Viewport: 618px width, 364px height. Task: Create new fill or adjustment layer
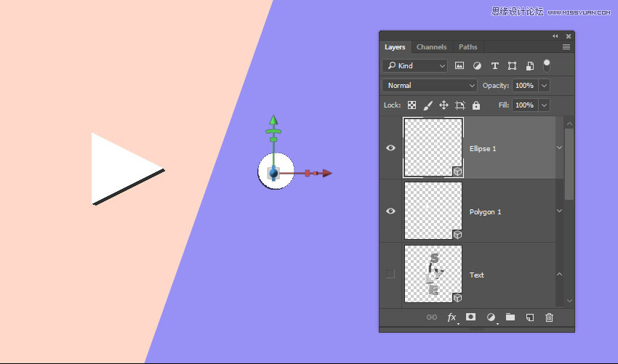tap(491, 317)
